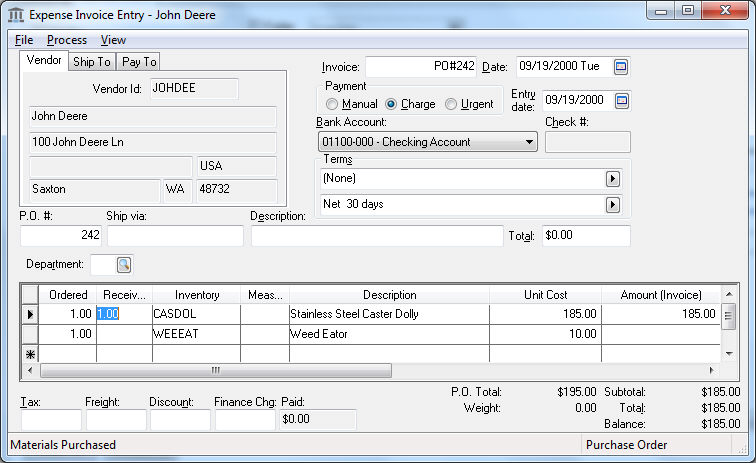Select the WEEEAT row selector
Image resolution: width=756 pixels, height=463 pixels.
point(30,334)
